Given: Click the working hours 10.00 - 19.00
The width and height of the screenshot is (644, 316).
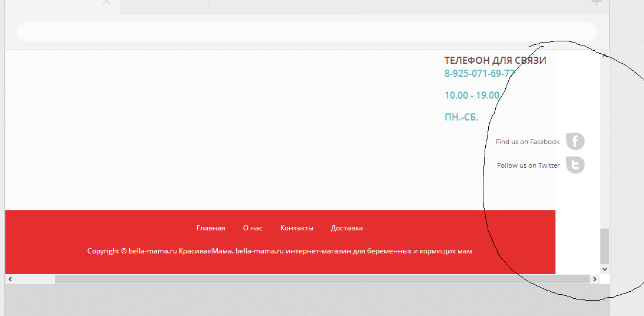Looking at the screenshot, I should (472, 95).
